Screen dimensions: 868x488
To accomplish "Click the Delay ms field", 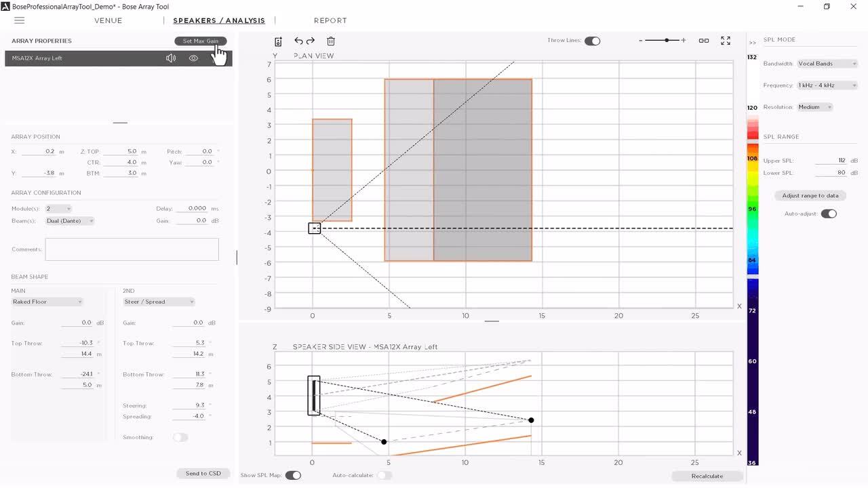I will coord(192,209).
